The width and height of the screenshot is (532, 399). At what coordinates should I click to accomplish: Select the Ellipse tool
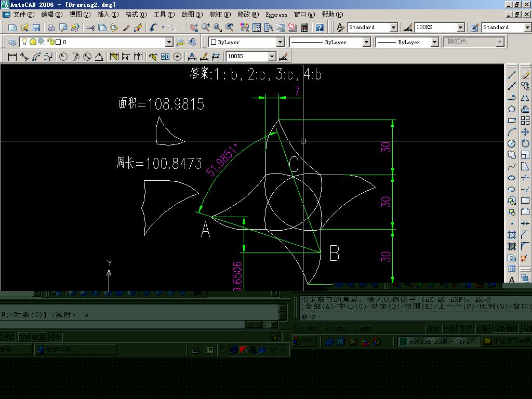(512, 178)
